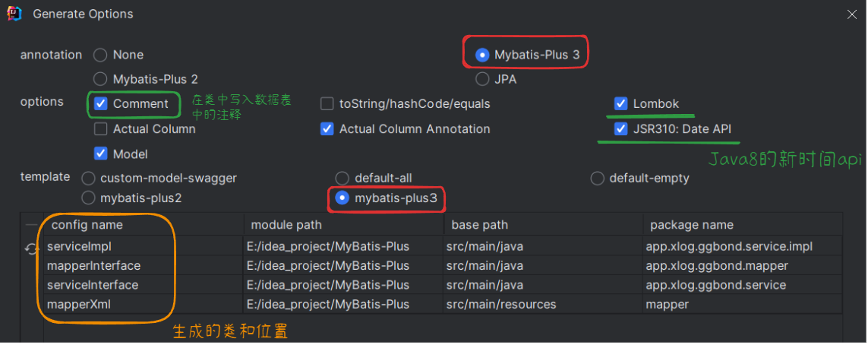
Task: Click the refresh icon beside the template table
Action: [32, 248]
